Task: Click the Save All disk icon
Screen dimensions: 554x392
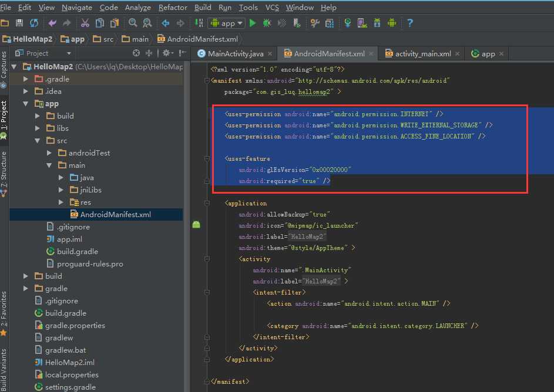Action: coord(19,23)
